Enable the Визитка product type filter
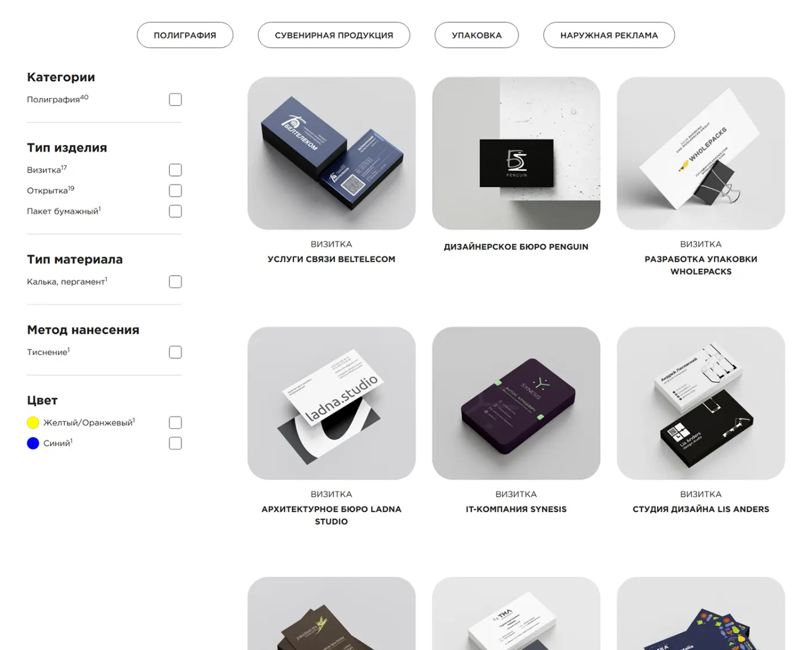Viewport: 812px width, 650px height. point(175,170)
